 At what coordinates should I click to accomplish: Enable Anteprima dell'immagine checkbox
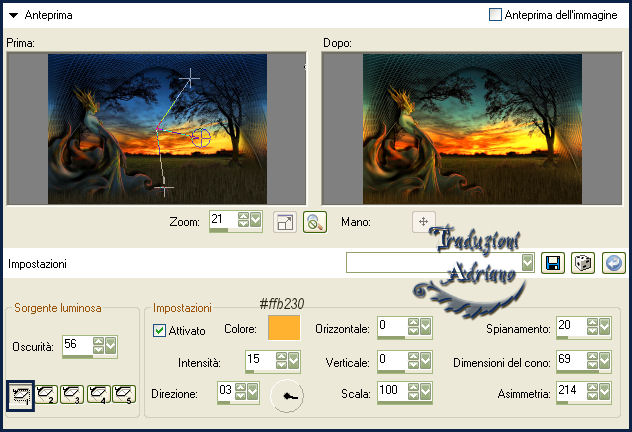495,15
